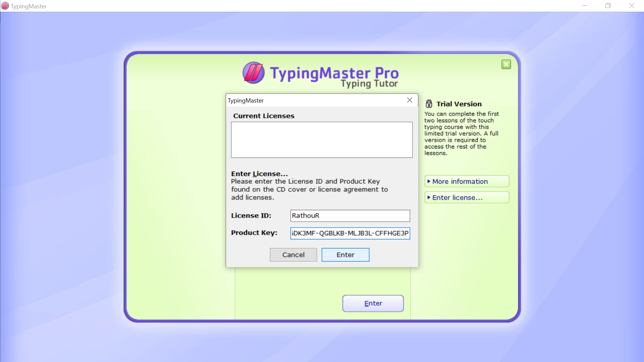Click the Enter button in license dialog
Viewport: 644px width, 362px height.
(x=345, y=255)
